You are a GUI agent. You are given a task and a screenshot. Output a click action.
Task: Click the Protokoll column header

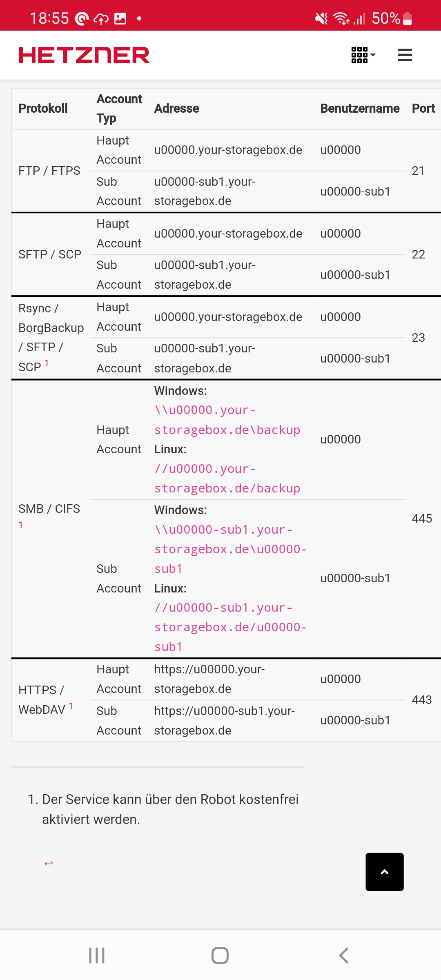[42, 108]
